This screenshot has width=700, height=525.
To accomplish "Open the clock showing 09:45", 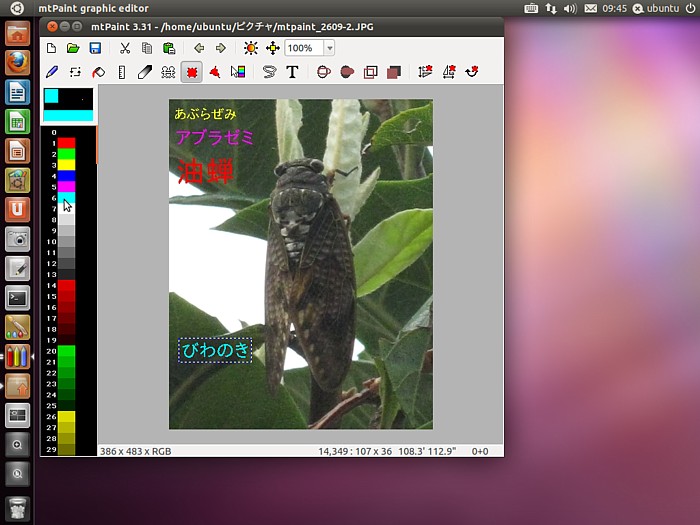I will point(616,8).
